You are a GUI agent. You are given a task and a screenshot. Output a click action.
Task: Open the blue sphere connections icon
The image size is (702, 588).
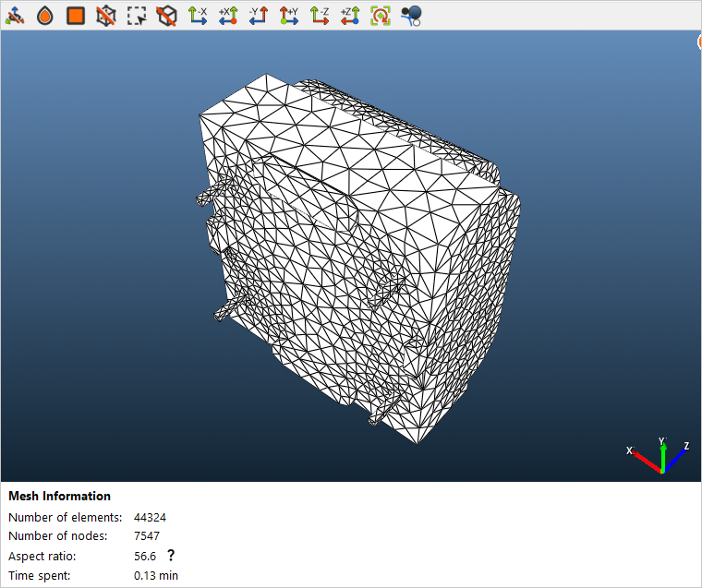pos(411,16)
